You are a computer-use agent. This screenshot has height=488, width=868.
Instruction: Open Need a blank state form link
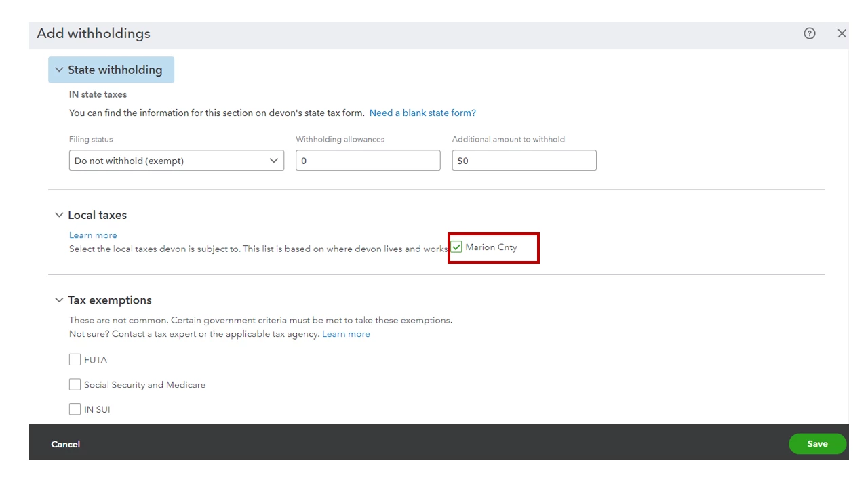422,113
